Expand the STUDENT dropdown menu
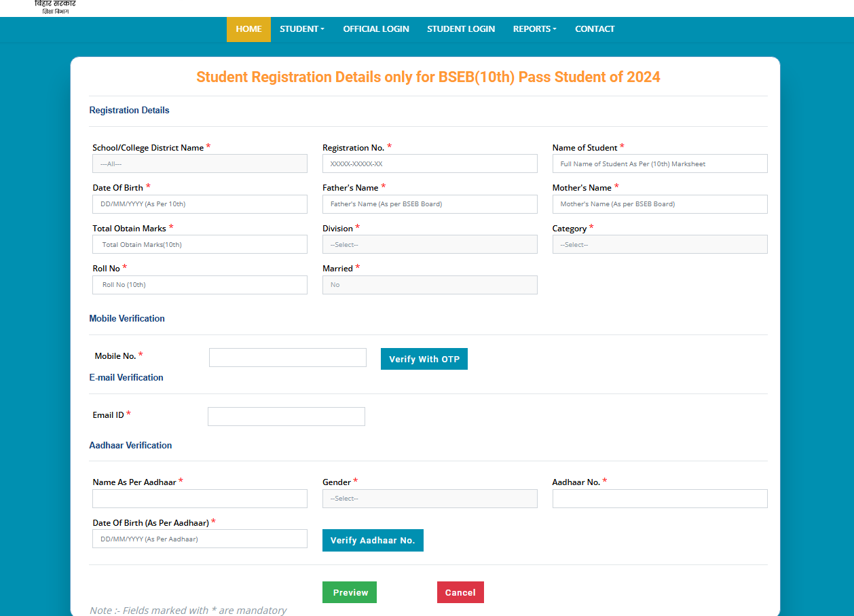Viewport: 854px width, 616px height. [x=302, y=29]
